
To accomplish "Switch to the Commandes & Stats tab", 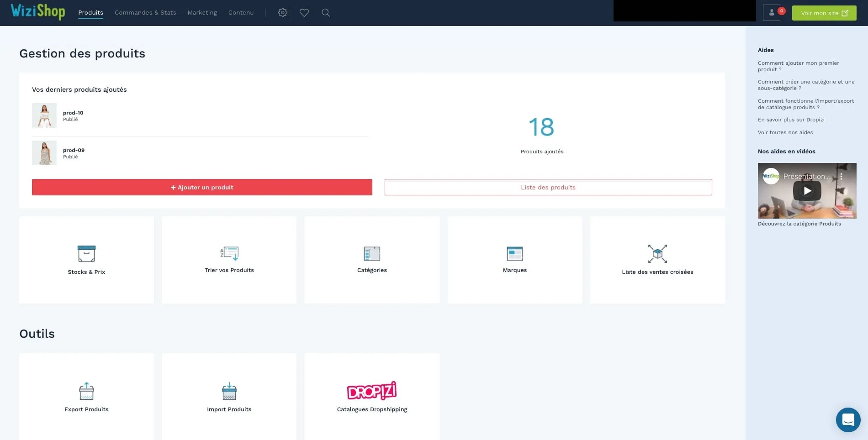I will [x=145, y=12].
